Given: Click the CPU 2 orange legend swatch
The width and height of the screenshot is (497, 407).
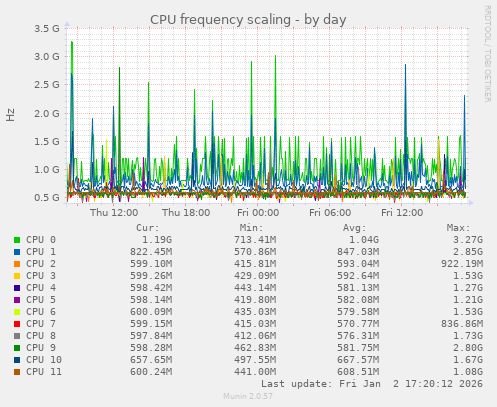Looking at the screenshot, I should [17, 264].
